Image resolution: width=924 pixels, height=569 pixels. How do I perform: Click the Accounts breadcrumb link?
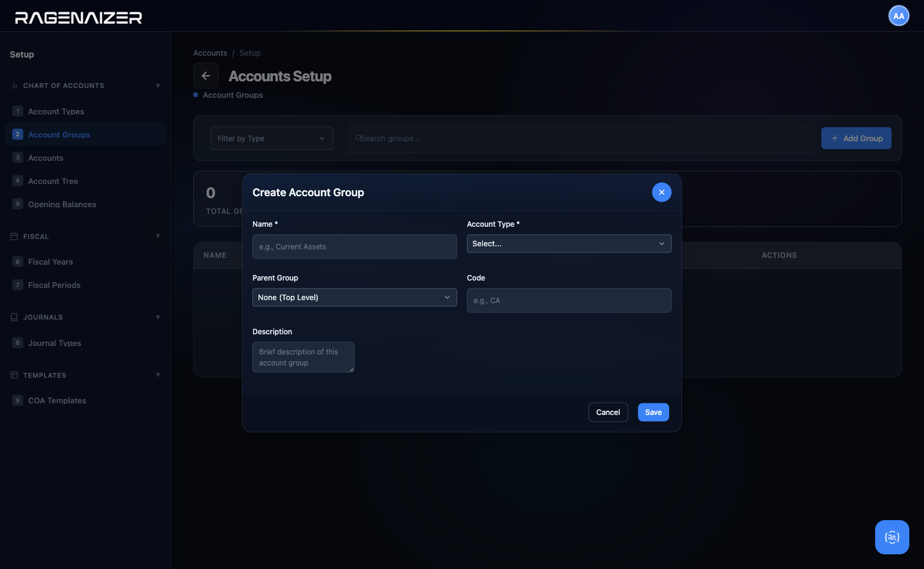(210, 53)
